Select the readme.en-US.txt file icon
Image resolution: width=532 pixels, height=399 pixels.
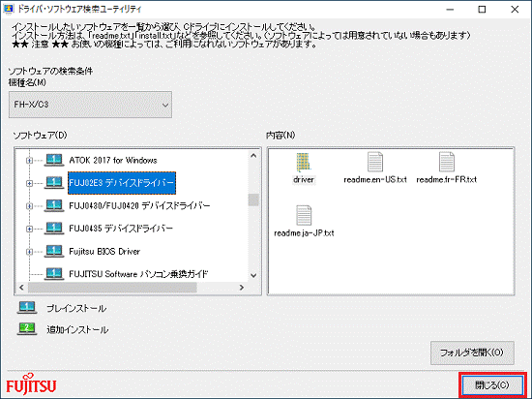[x=375, y=163]
